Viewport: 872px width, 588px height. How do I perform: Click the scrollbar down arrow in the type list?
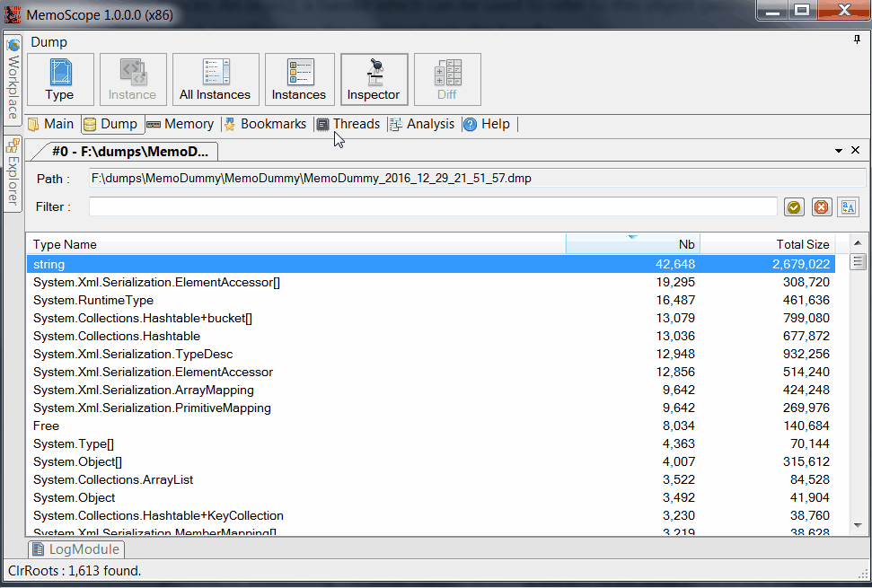click(x=858, y=525)
